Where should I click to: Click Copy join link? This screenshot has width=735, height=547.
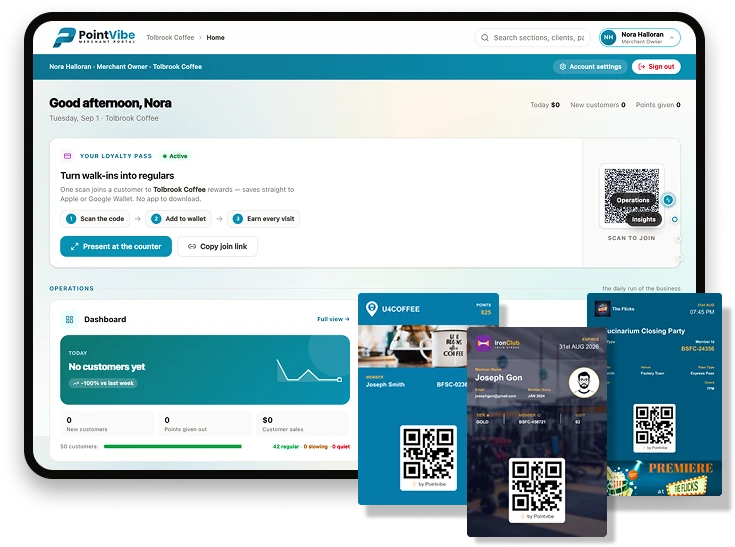[218, 246]
